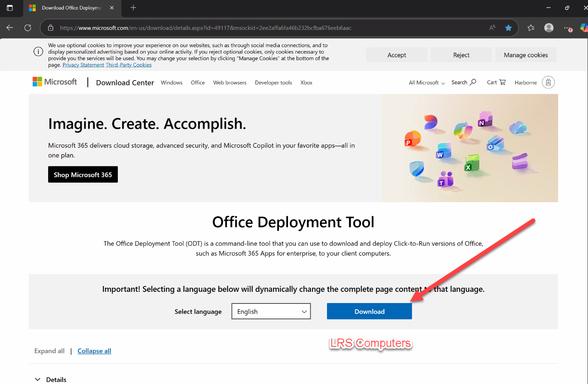Open the browser profile avatar
This screenshot has height=384, width=588.
(x=549, y=28)
